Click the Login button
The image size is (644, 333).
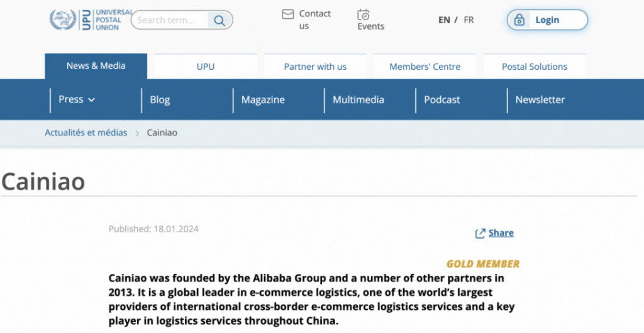[548, 20]
